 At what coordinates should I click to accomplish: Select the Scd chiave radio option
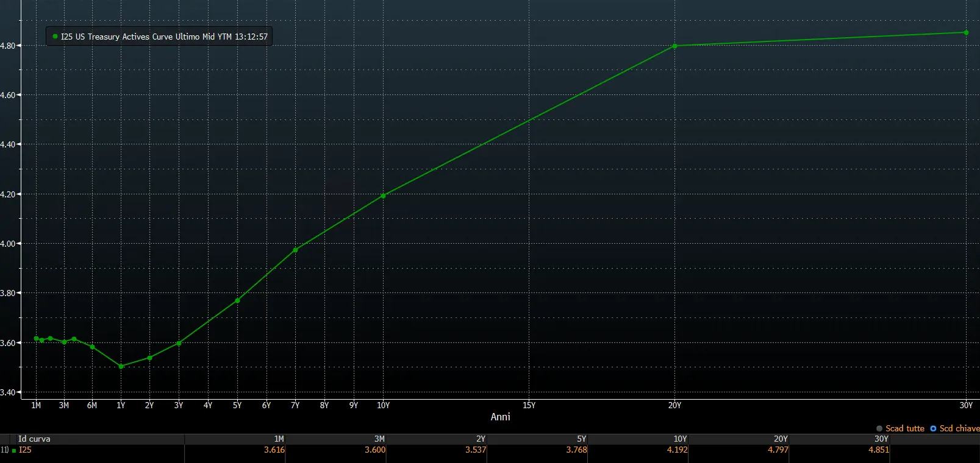955,428
